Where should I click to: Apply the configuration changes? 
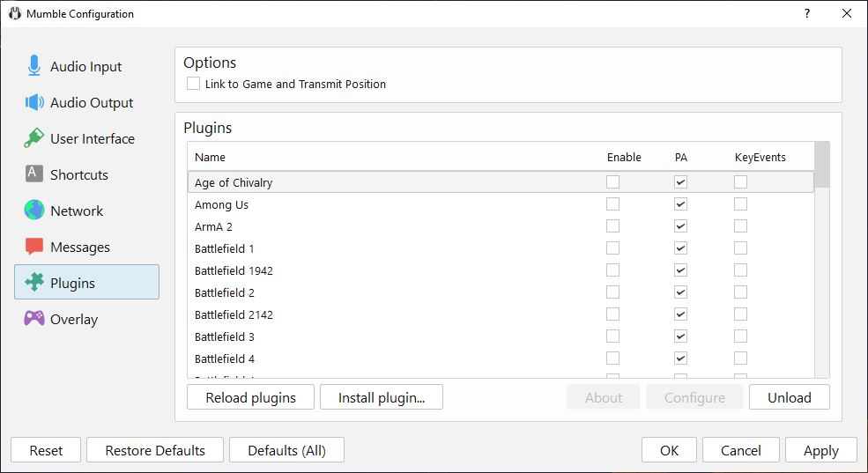[821, 450]
